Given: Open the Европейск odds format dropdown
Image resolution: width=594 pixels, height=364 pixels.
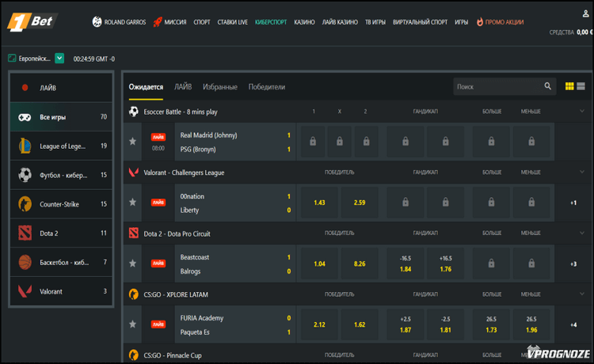Looking at the screenshot, I should tap(59, 59).
